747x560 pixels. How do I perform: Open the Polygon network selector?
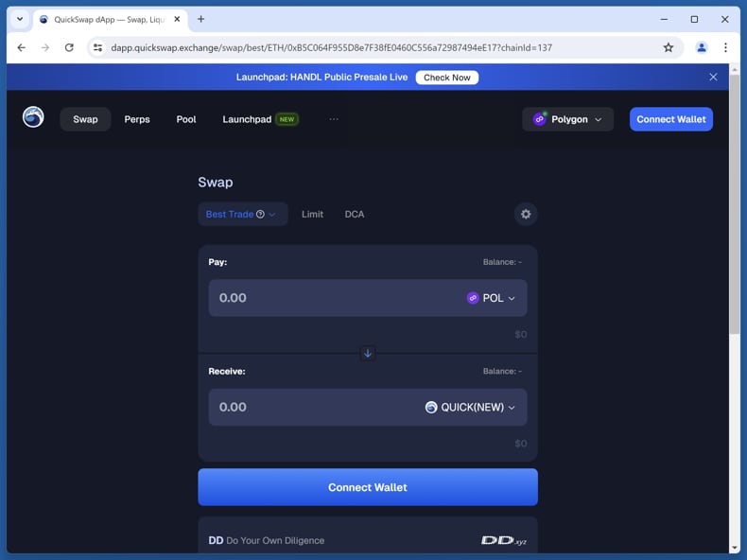coord(567,119)
